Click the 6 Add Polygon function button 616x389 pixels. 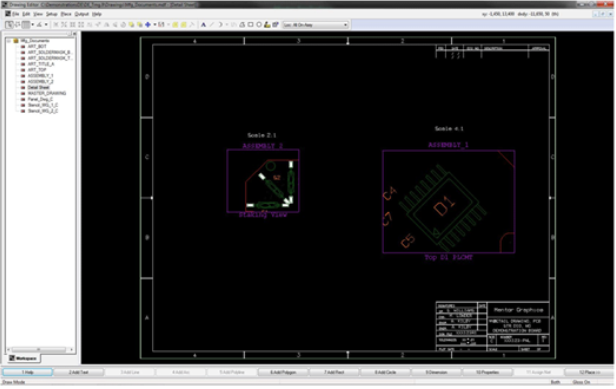283,372
